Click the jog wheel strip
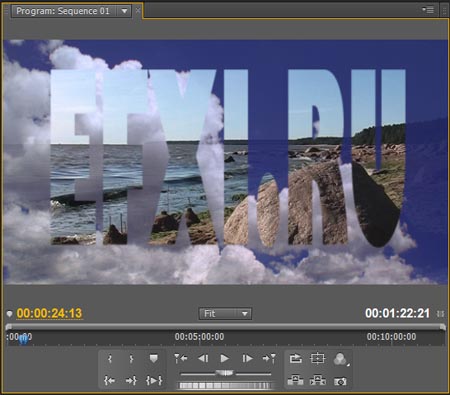The height and width of the screenshot is (395, 450). pos(225,385)
